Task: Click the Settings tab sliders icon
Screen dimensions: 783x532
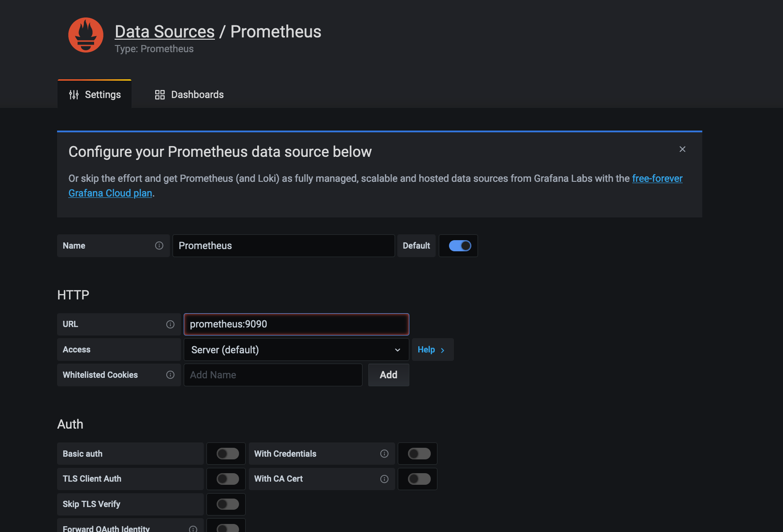Action: 74,94
